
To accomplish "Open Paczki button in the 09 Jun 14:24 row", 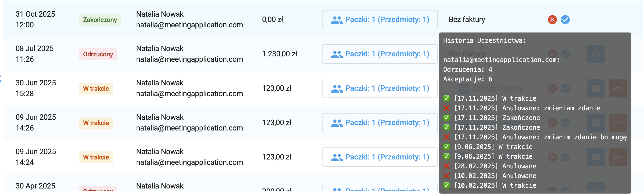I will [x=380, y=157].
